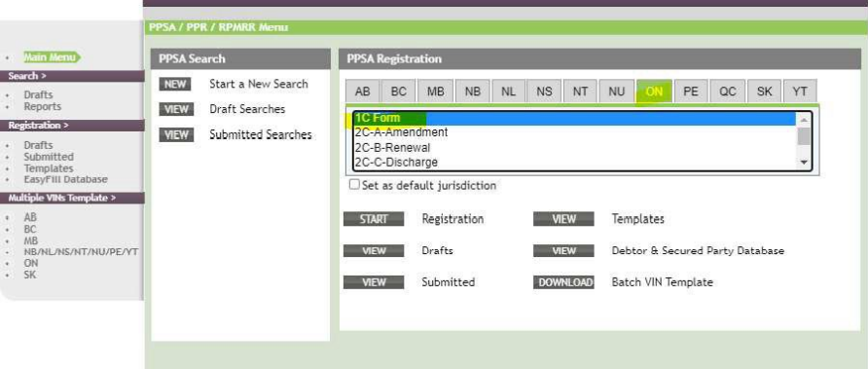Choose 1C Form in the list
The height and width of the screenshot is (369, 868).
pos(575,119)
